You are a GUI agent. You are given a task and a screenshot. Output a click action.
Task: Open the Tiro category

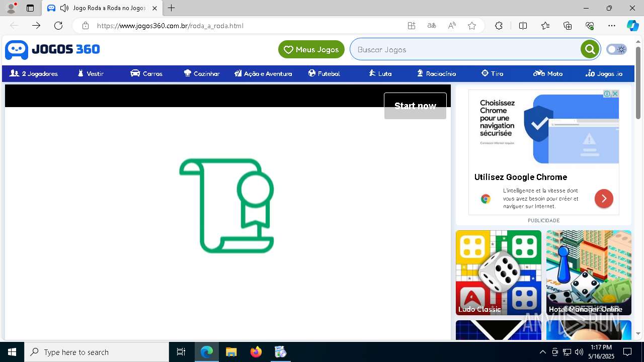coord(492,73)
